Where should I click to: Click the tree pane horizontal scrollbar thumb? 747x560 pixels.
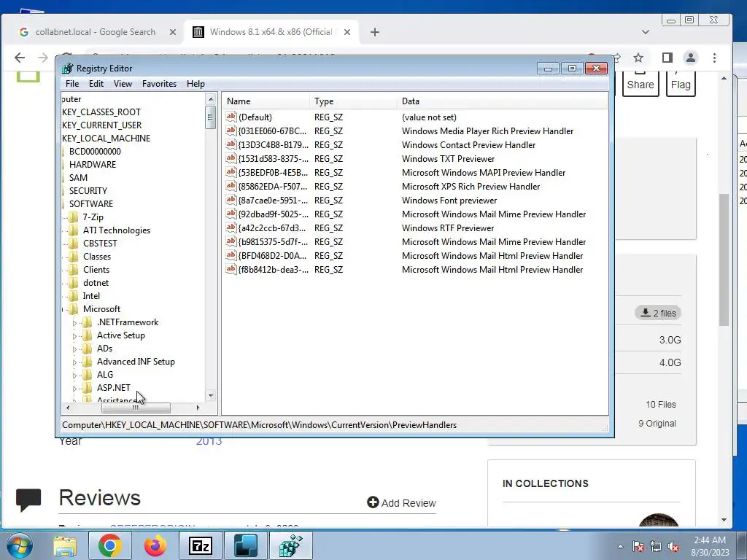(x=136, y=408)
